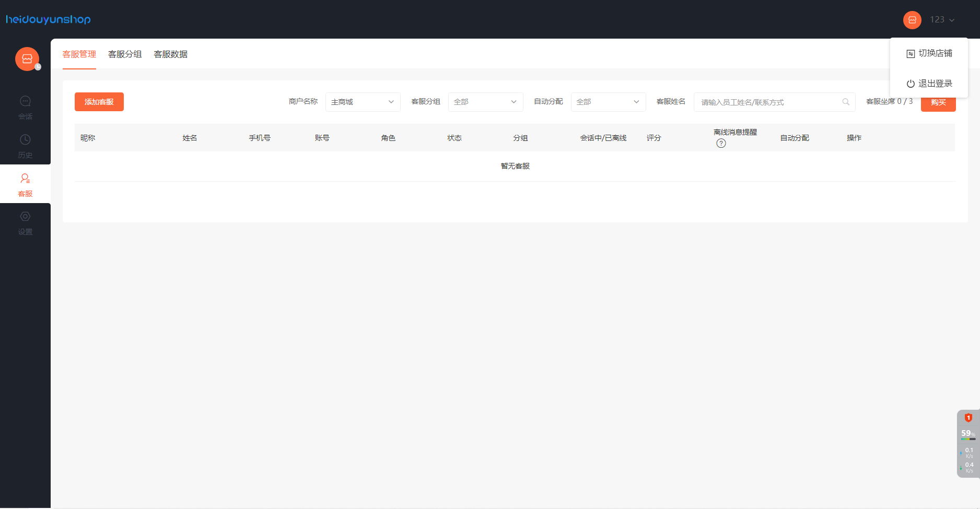Switch to the 客服分组 tab

click(125, 54)
